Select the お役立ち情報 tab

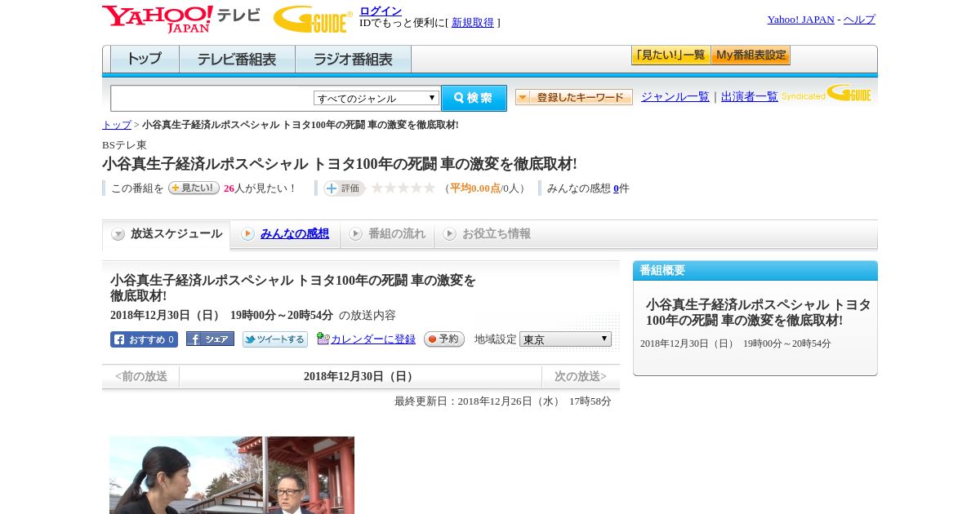pos(487,234)
